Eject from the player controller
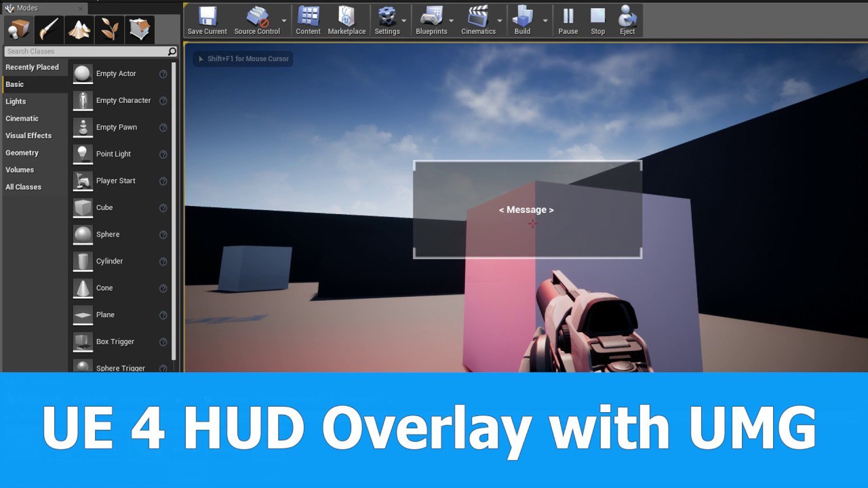Viewport: 868px width, 488px height. pyautogui.click(x=627, y=21)
